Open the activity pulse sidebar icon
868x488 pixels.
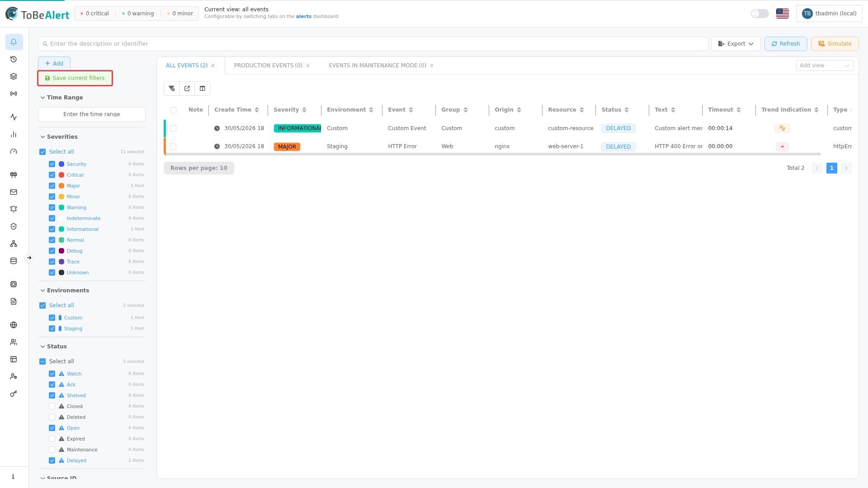point(14,117)
